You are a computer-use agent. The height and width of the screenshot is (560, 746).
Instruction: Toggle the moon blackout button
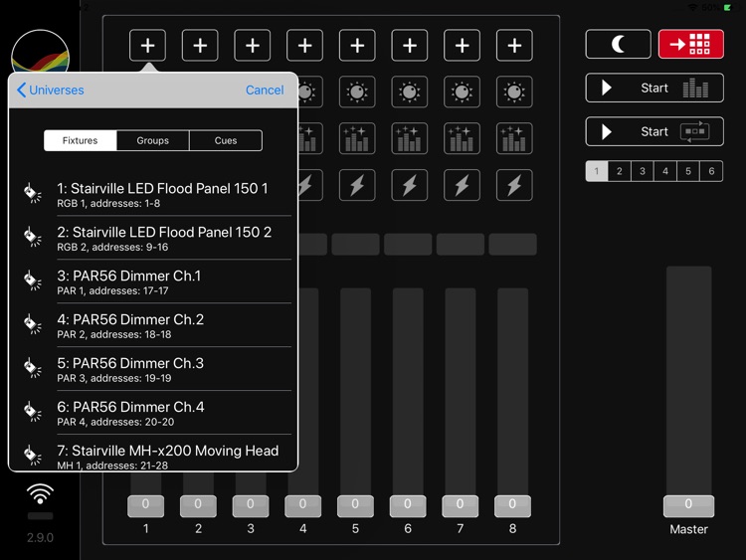click(618, 44)
